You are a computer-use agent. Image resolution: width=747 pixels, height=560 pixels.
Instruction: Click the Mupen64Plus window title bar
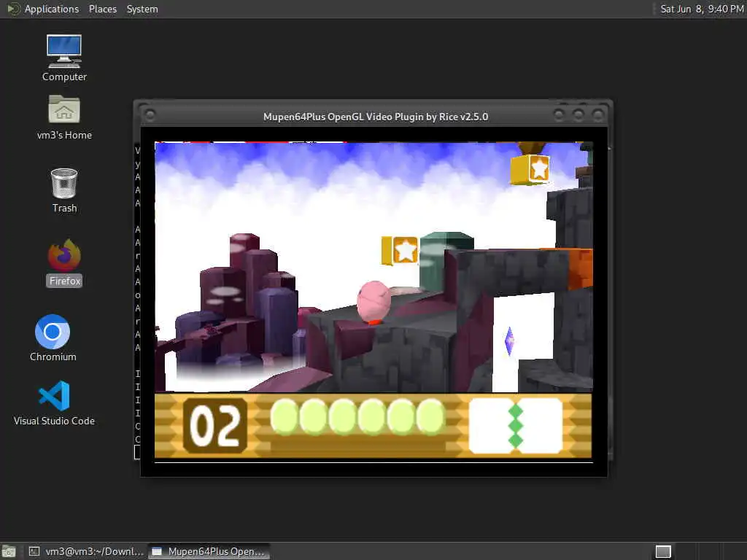pyautogui.click(x=376, y=116)
